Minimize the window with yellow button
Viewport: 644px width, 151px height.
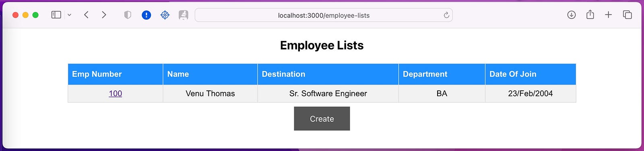tap(25, 15)
